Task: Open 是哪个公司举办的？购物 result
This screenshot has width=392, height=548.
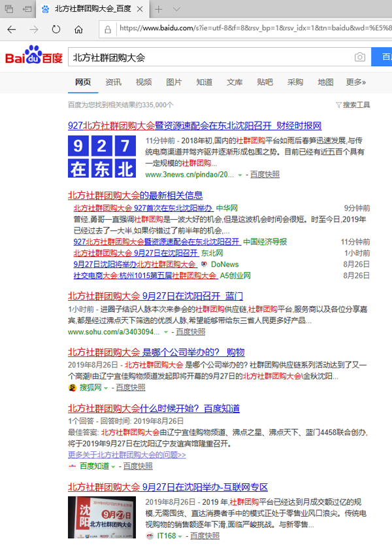Action: tap(156, 352)
